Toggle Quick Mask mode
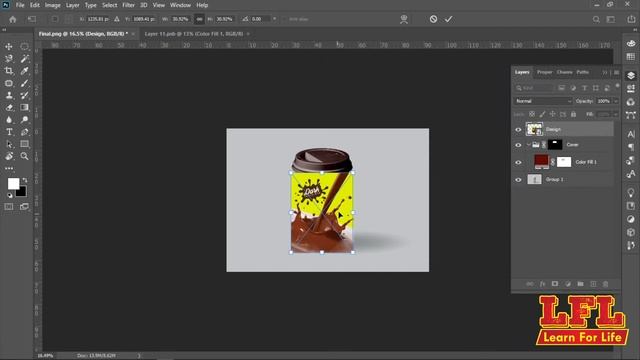The image size is (640, 360). (9, 207)
